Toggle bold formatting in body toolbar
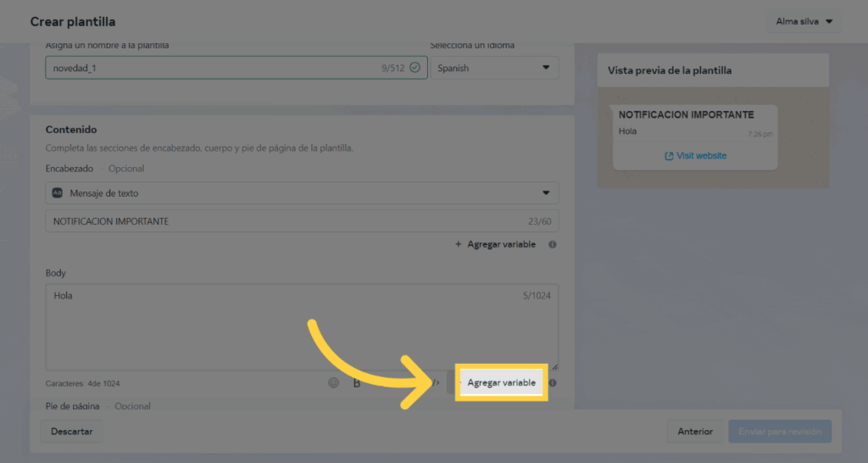 pos(357,383)
